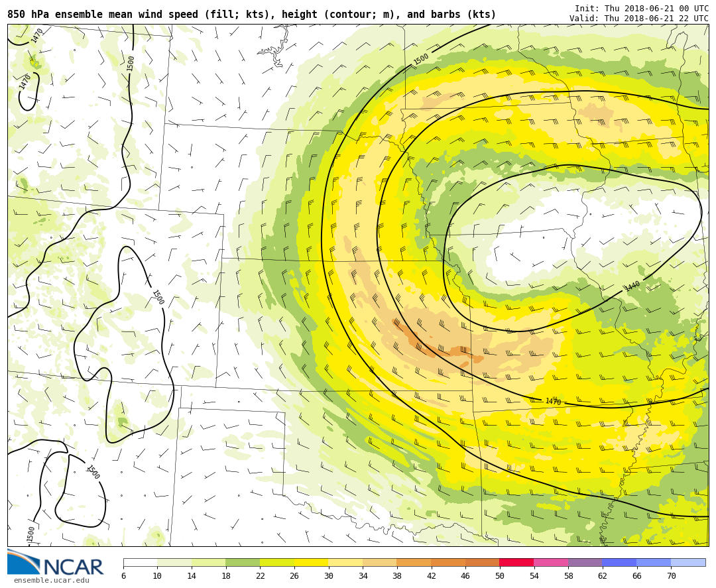The height and width of the screenshot is (588, 716).
Task: Click the NCAR logo
Action: [x=55, y=563]
